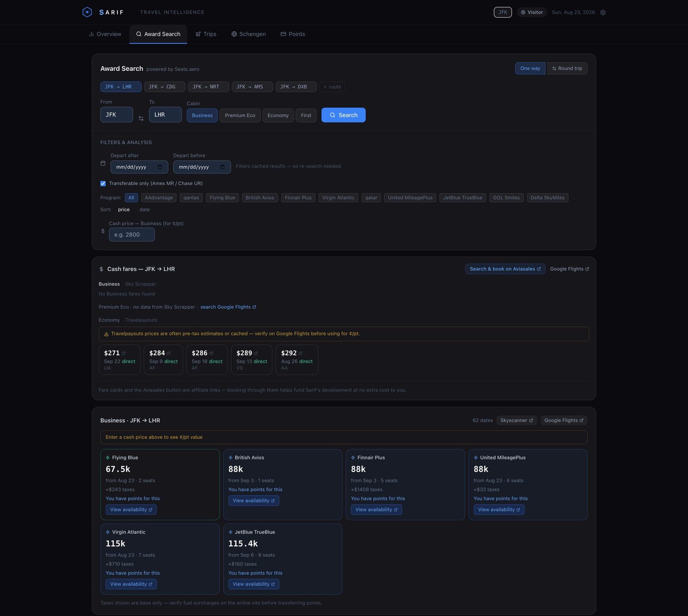Click search Google Flights link for Premium Eco
This screenshot has width=688, height=616.
(x=229, y=307)
